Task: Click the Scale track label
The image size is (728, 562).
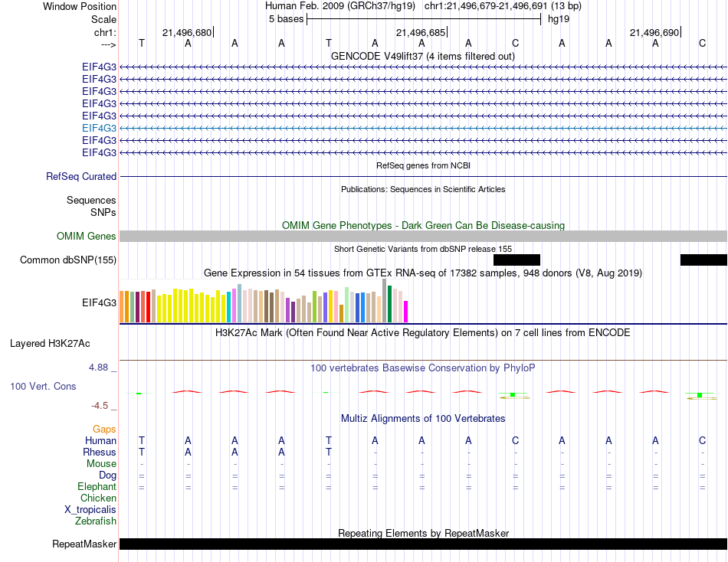Action: [103, 19]
